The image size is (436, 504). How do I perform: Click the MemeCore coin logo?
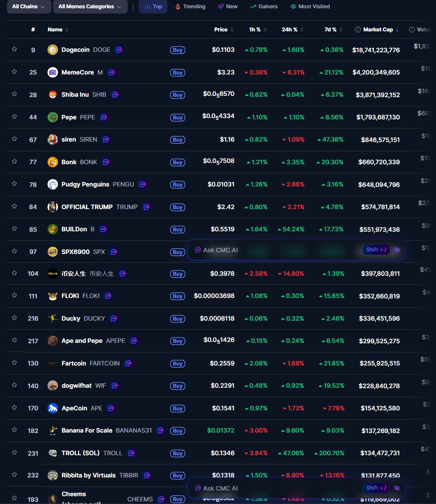[52, 72]
